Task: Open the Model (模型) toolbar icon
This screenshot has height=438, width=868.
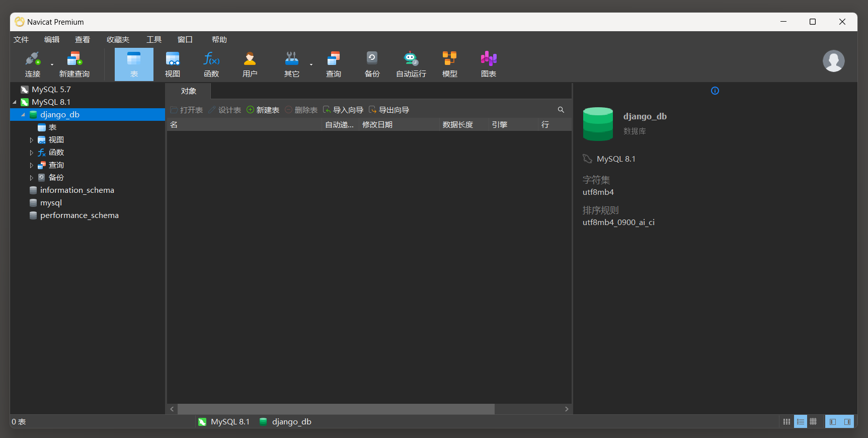Action: pyautogui.click(x=450, y=64)
